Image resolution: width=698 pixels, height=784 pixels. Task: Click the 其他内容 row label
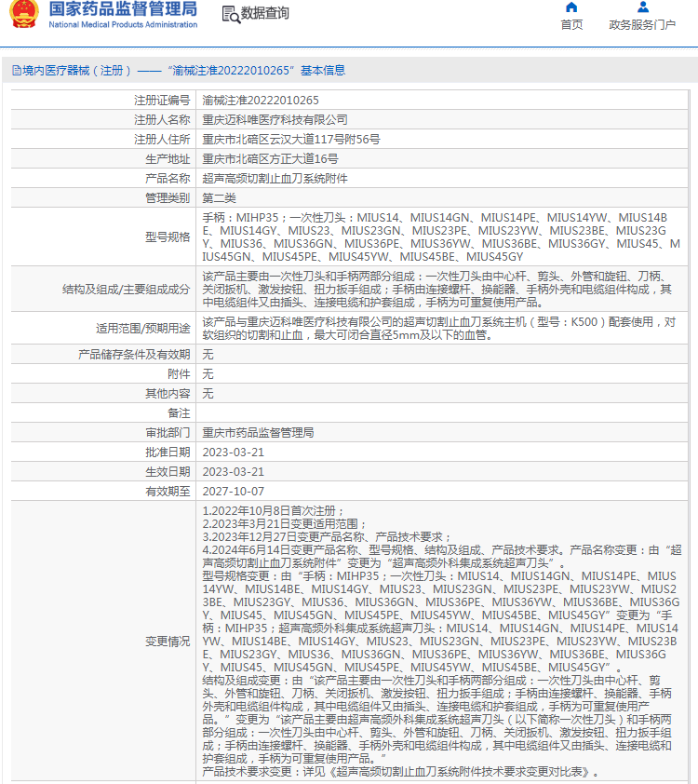pos(168,394)
